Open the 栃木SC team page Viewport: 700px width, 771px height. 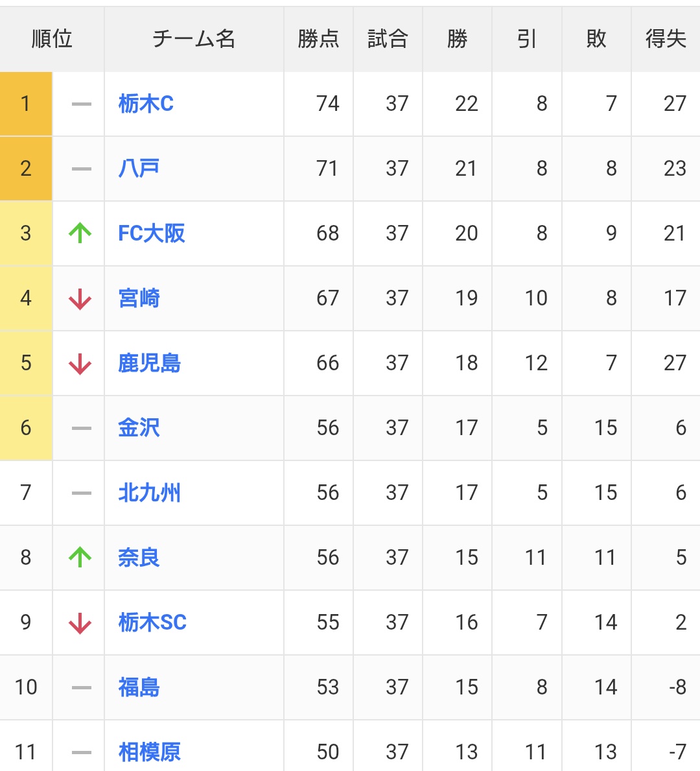[x=152, y=623]
